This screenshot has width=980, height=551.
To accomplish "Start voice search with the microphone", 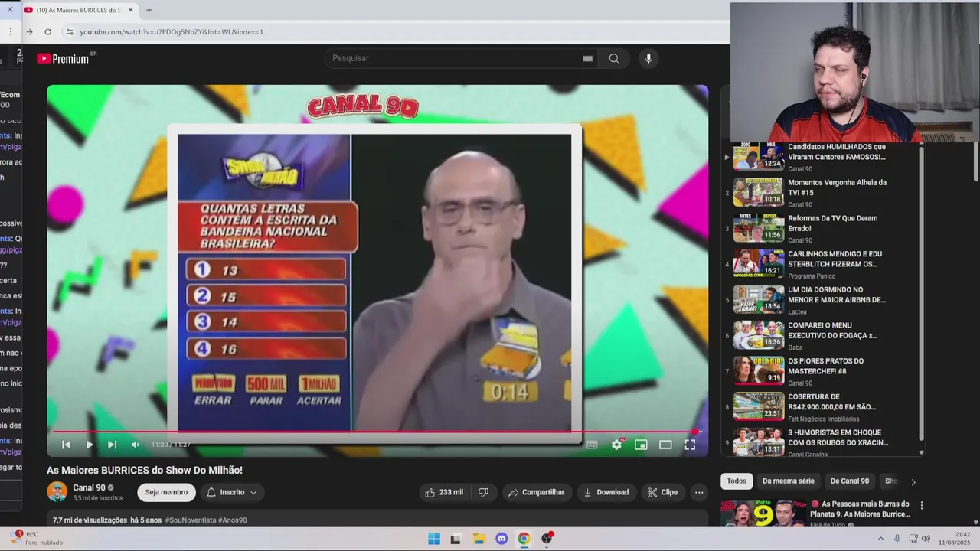I will [648, 58].
